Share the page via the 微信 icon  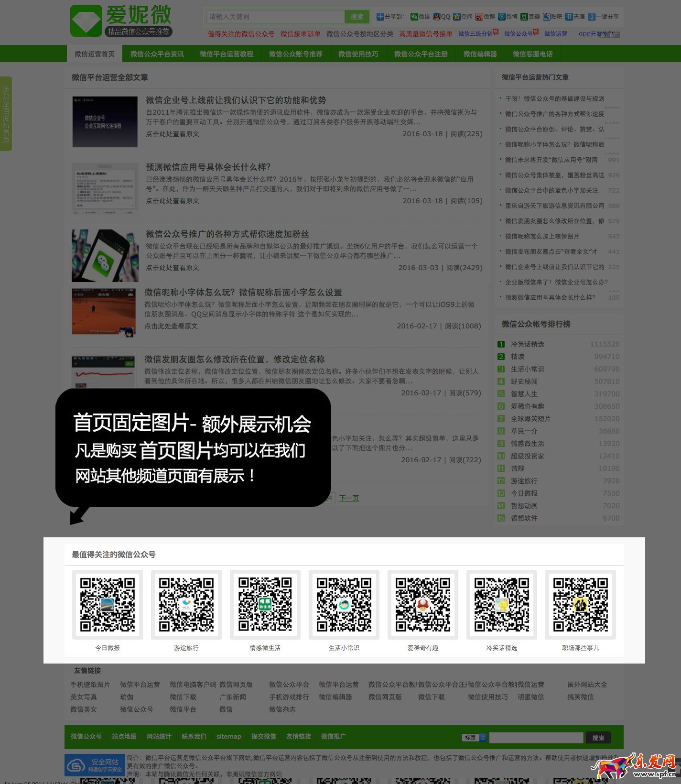pyautogui.click(x=414, y=17)
